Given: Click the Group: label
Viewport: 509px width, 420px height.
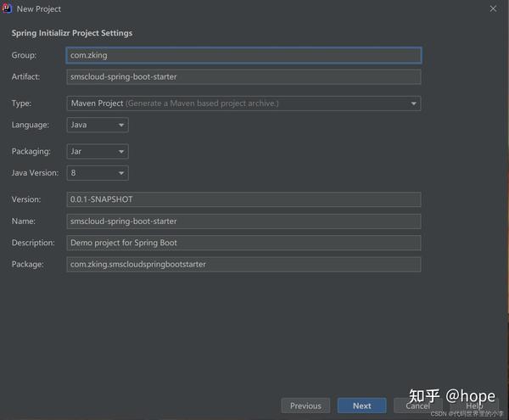Looking at the screenshot, I should pyautogui.click(x=24, y=55).
